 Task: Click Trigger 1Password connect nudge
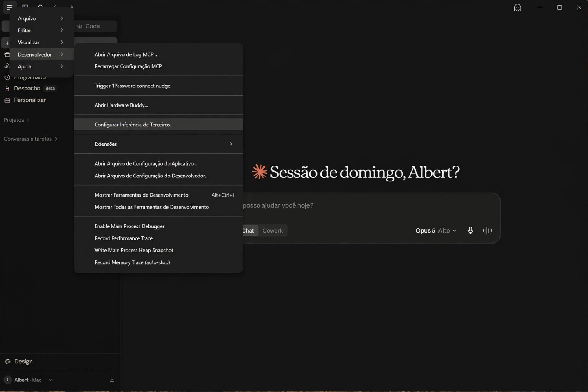coord(158,86)
